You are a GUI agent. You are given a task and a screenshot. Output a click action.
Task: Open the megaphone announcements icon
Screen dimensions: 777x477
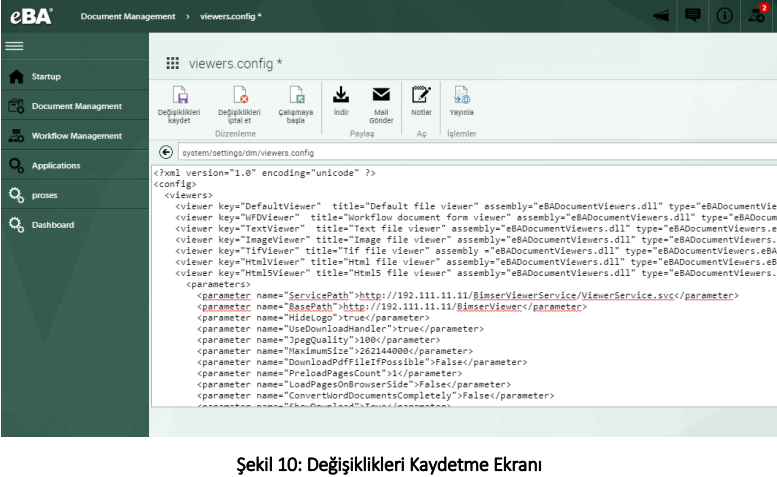click(661, 16)
